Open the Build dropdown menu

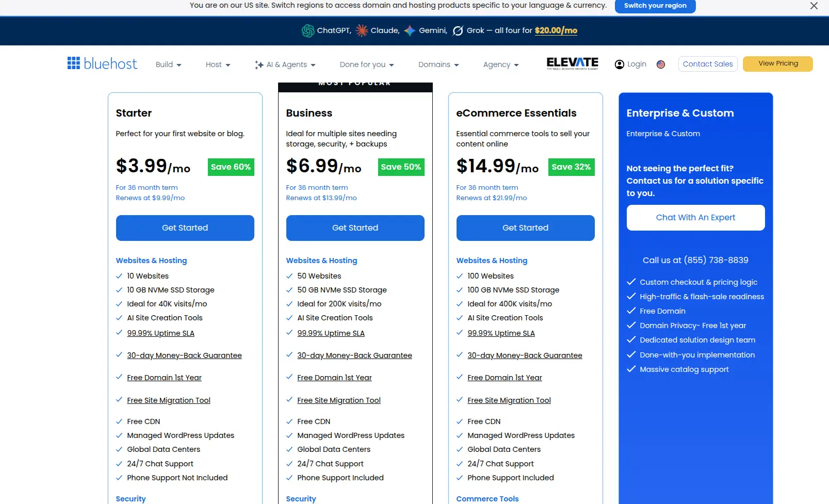coord(169,64)
